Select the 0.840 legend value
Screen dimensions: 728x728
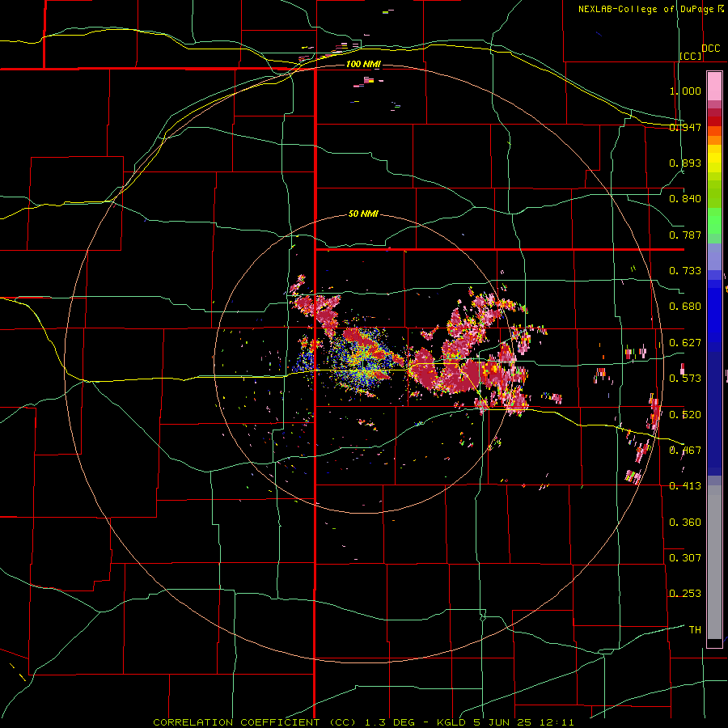[x=685, y=199]
